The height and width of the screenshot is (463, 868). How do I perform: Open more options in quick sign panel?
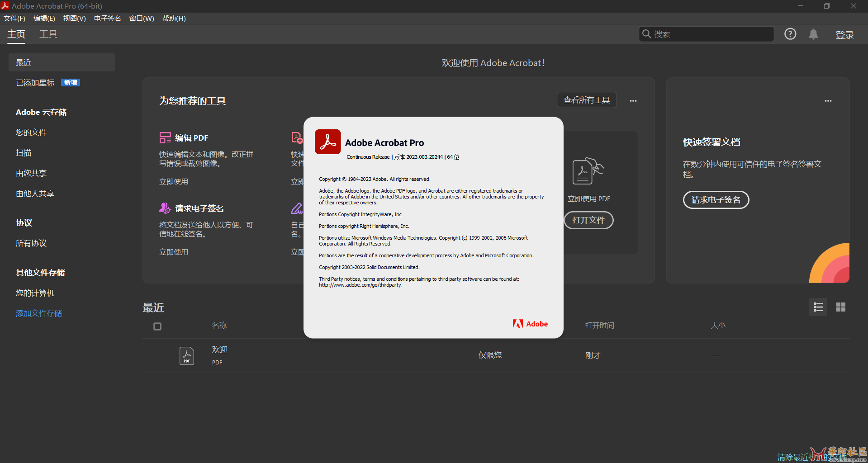(x=828, y=101)
